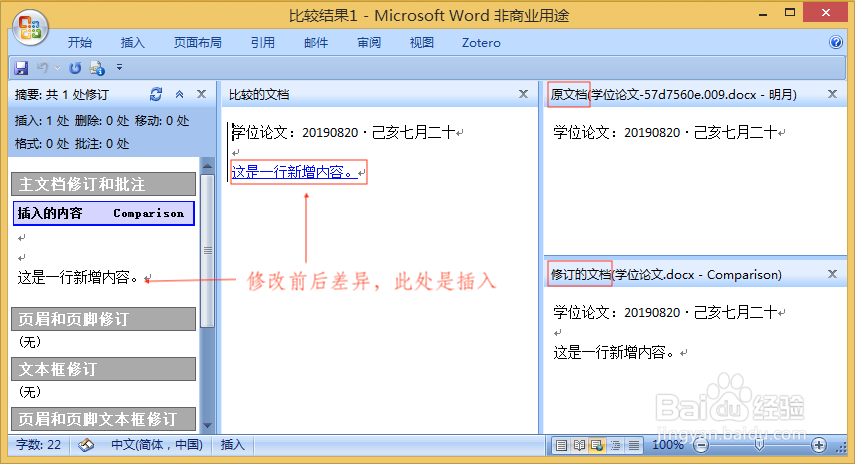Viewport: 855px width, 464px height.
Task: Collapse the detailed summary chevron
Action: [179, 94]
